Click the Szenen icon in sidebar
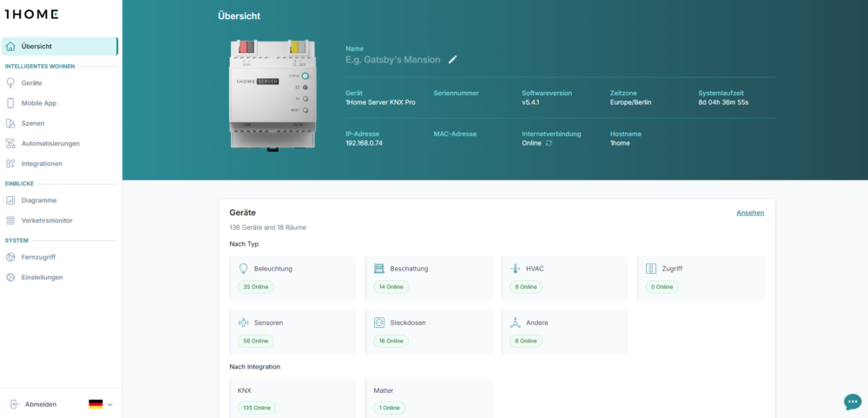Viewport: 868px width, 418px height. [x=10, y=123]
